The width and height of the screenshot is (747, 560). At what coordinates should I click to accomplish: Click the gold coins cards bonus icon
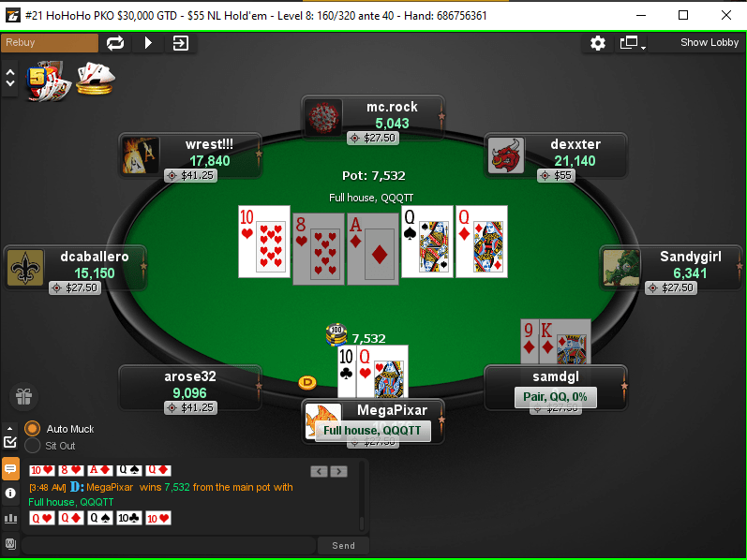pos(96,79)
